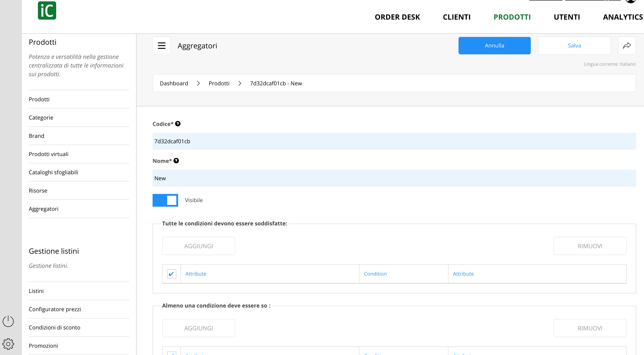Open the UTENTI section
644x355 pixels.
click(567, 17)
